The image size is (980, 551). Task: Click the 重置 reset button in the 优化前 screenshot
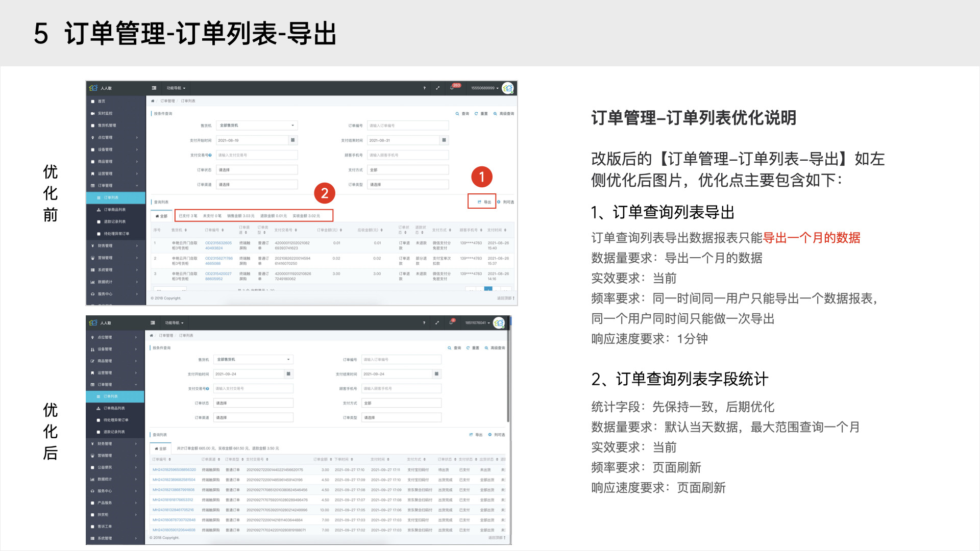click(481, 114)
